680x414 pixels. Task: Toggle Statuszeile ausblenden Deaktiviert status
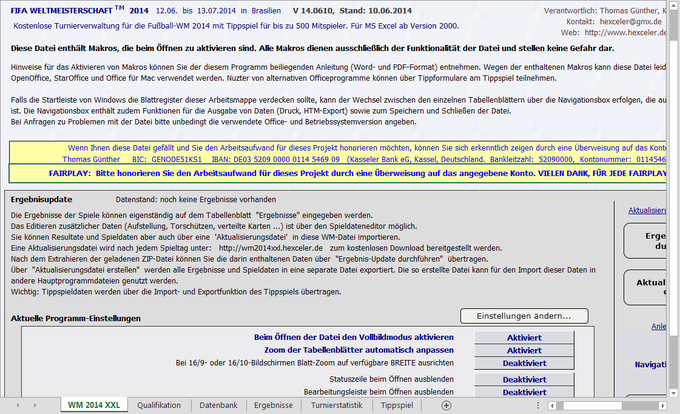[524, 379]
